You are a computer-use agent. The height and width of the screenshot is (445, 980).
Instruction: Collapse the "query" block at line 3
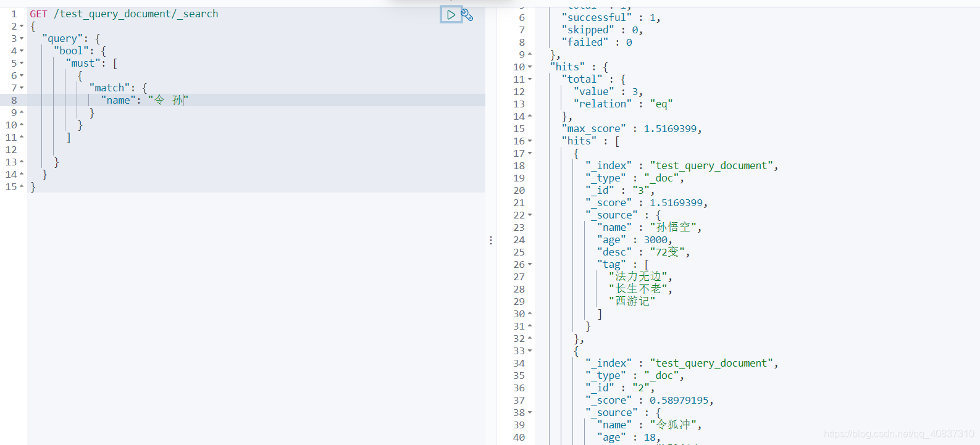[x=22, y=38]
